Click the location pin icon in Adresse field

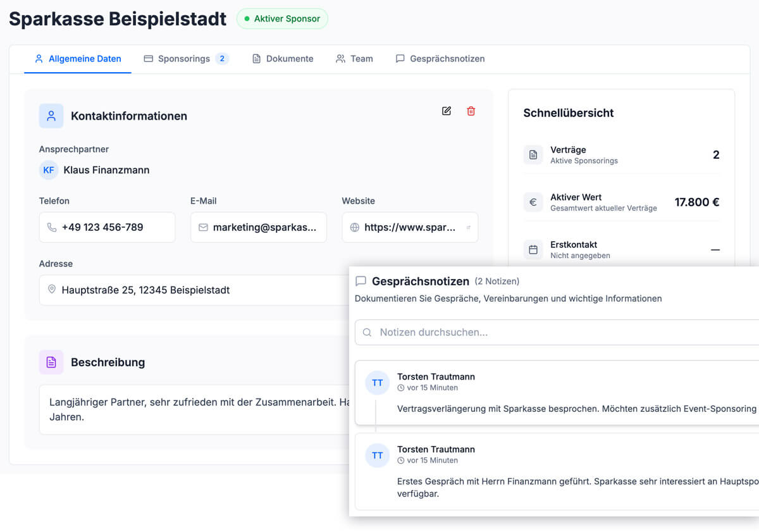[x=52, y=290]
